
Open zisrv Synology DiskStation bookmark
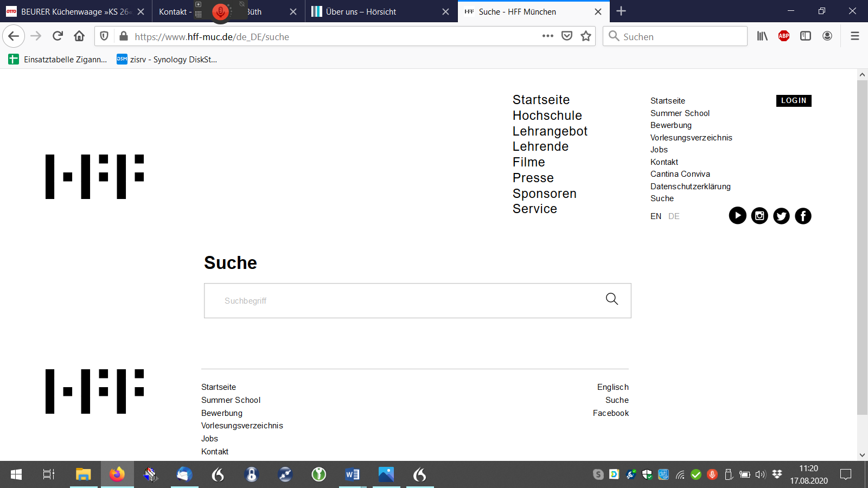pyautogui.click(x=167, y=59)
